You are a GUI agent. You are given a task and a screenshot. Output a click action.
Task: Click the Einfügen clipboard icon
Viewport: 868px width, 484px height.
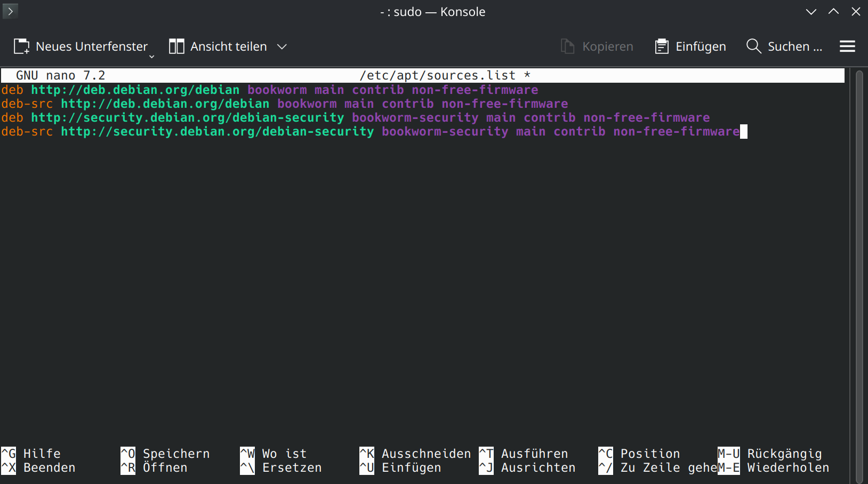662,46
